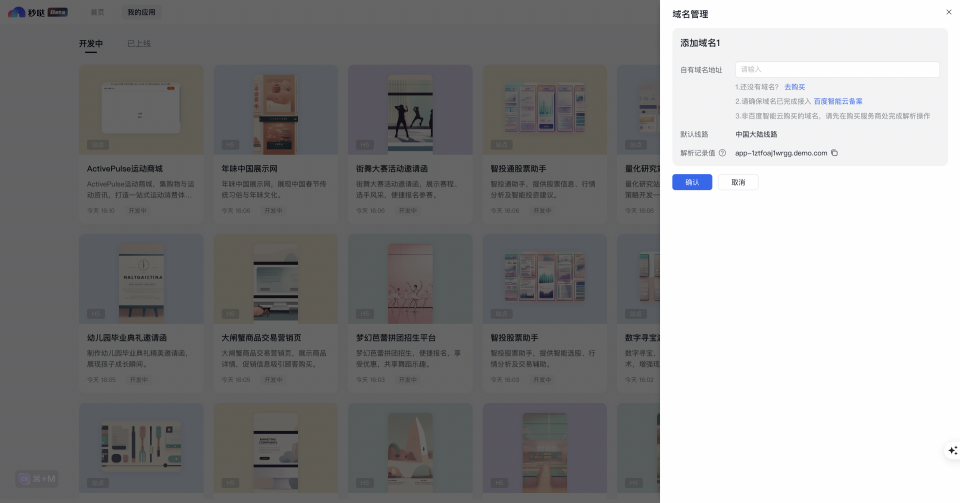Open help tooltip next to 解析记录值
960x503 pixels.
click(722, 153)
